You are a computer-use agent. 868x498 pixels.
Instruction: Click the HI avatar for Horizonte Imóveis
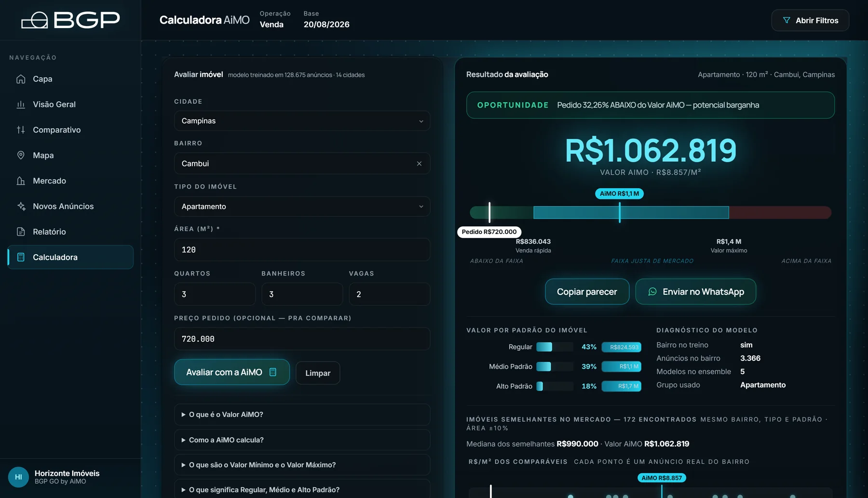pyautogui.click(x=18, y=477)
